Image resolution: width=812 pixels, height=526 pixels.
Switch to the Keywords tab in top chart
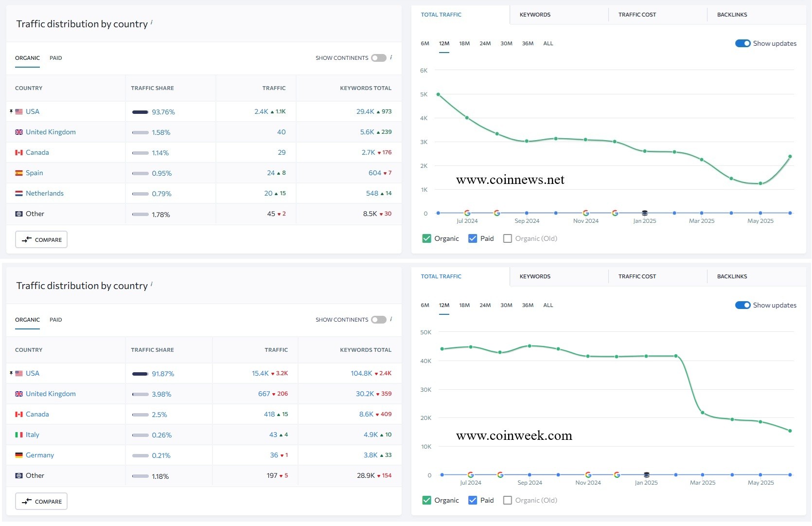[535, 15]
